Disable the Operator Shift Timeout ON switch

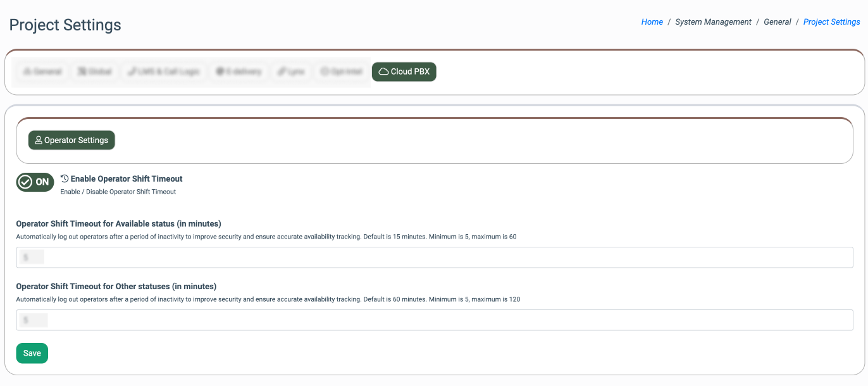coord(35,182)
